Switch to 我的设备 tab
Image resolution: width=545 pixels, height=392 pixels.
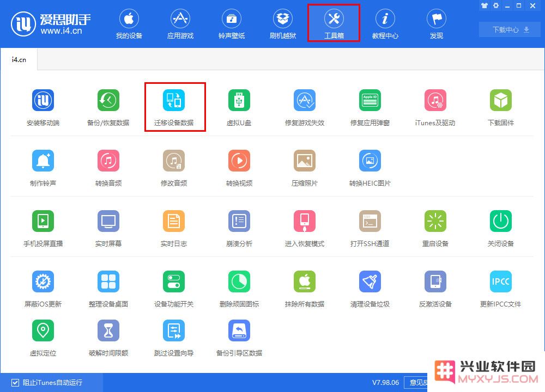pos(129,24)
